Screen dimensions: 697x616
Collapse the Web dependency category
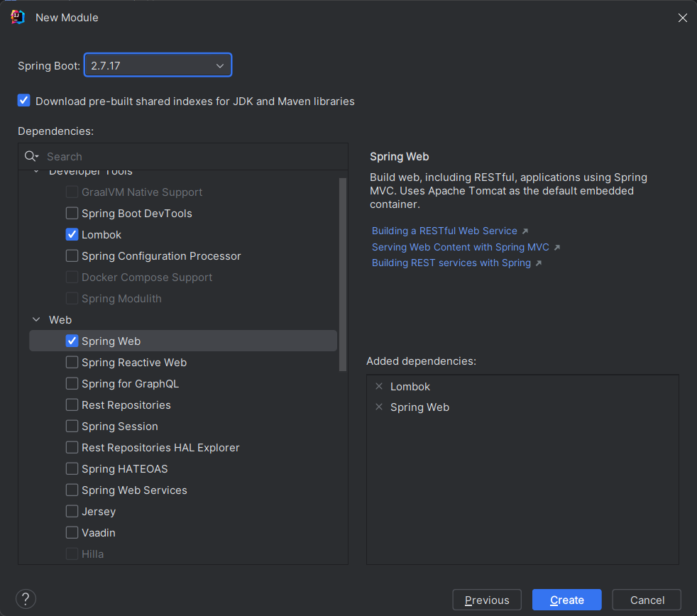37,320
